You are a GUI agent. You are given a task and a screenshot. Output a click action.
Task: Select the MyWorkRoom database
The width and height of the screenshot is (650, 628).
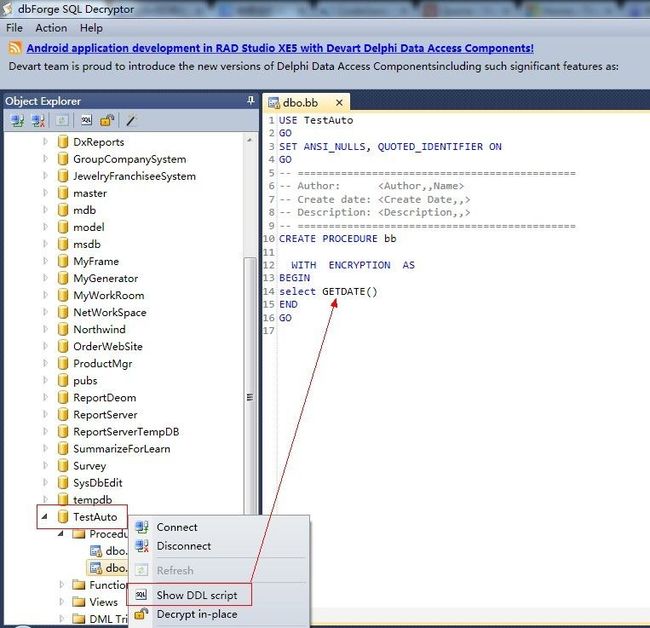pyautogui.click(x=109, y=295)
